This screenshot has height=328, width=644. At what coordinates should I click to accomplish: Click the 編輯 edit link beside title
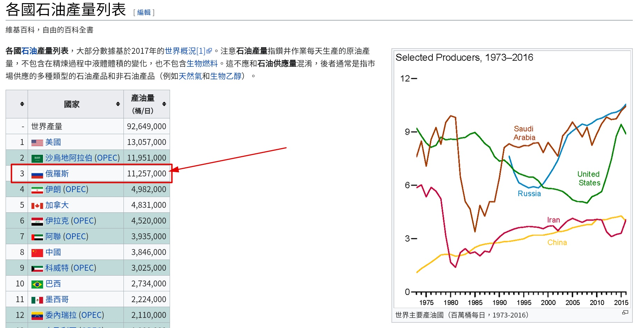coord(144,13)
